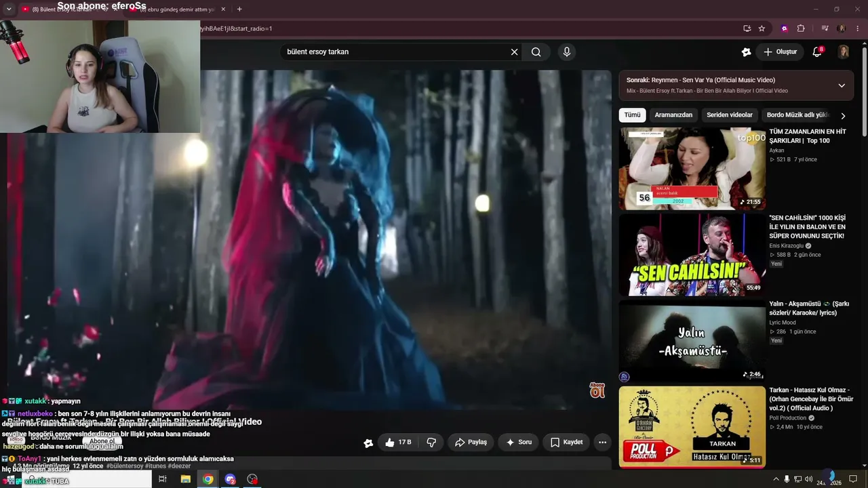Open the Tarkan Hatasız Kul Olmaz thumbnail
The height and width of the screenshot is (488, 868).
tap(692, 427)
